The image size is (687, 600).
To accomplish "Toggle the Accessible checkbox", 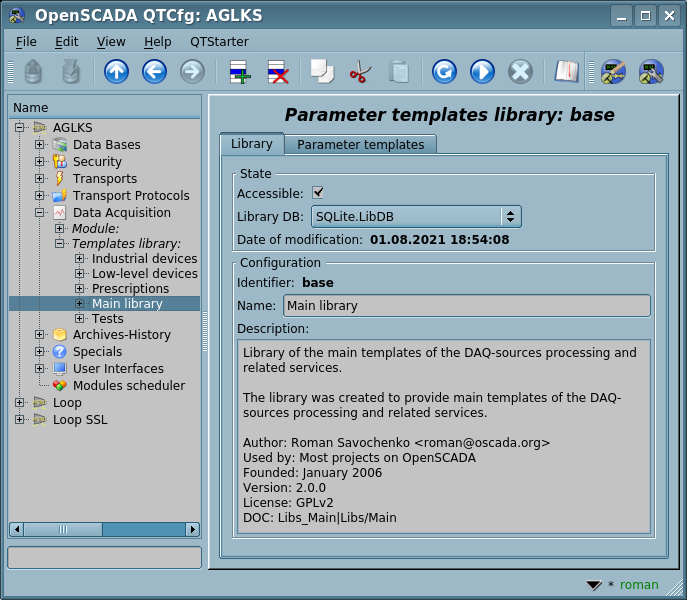I will point(318,192).
